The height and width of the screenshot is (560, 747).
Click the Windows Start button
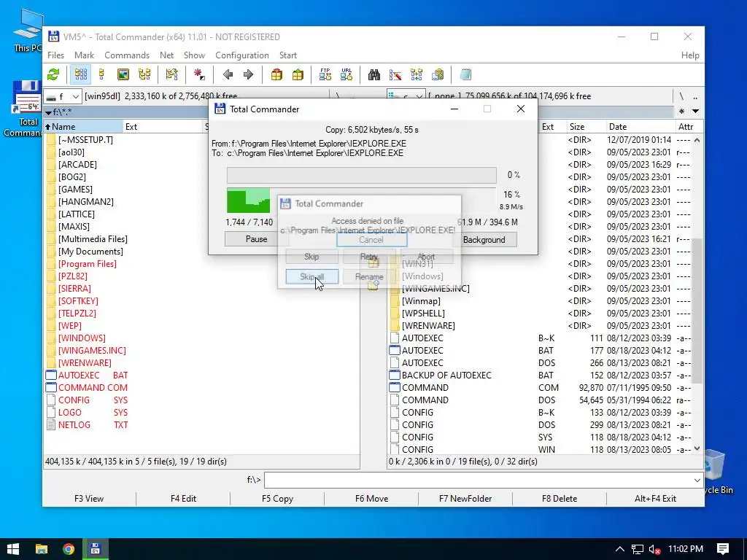pos(13,549)
